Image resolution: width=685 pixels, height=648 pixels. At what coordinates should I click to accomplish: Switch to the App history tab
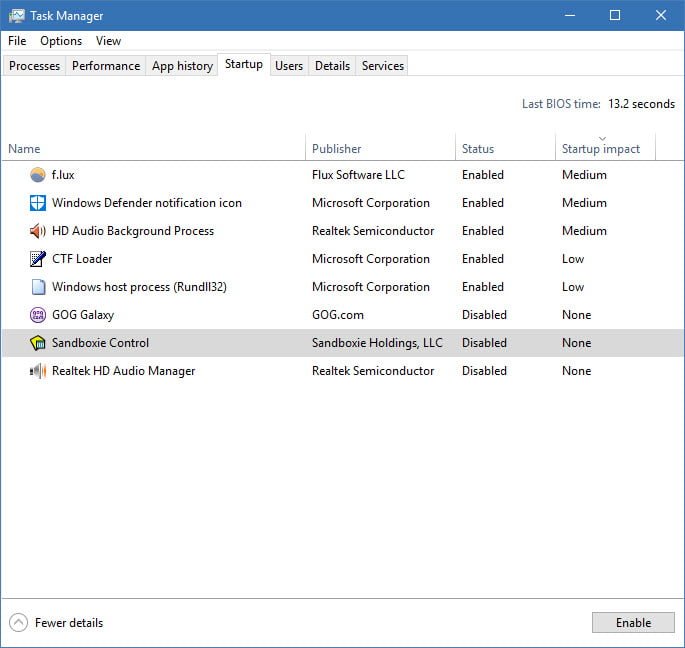182,66
